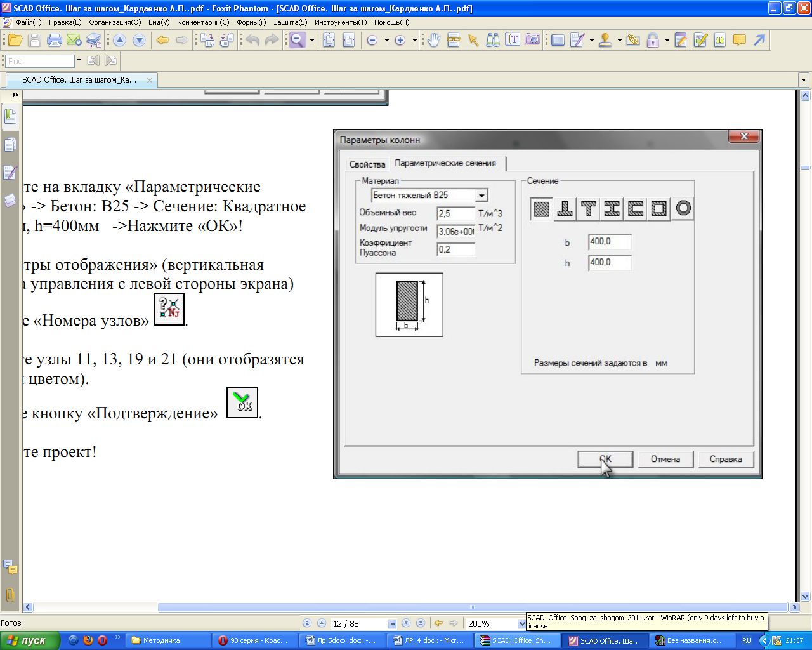
Task: Open the Методичка taskbar folder button
Action: (167, 640)
